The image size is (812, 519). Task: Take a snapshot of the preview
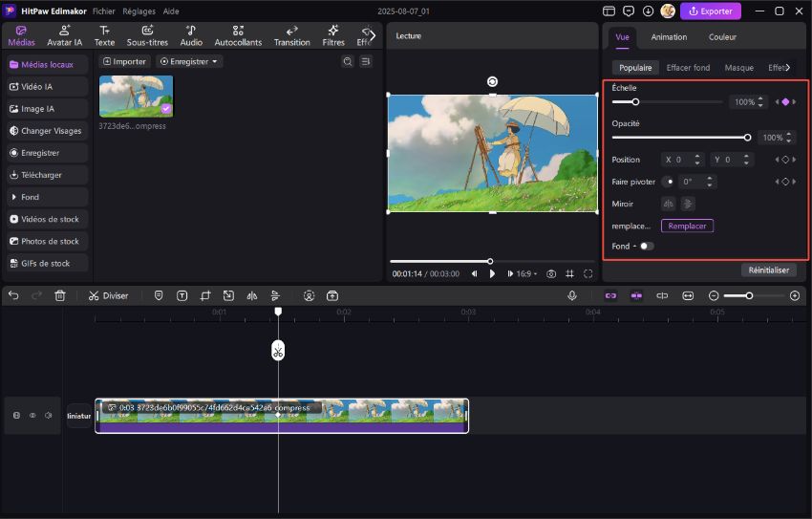click(551, 273)
